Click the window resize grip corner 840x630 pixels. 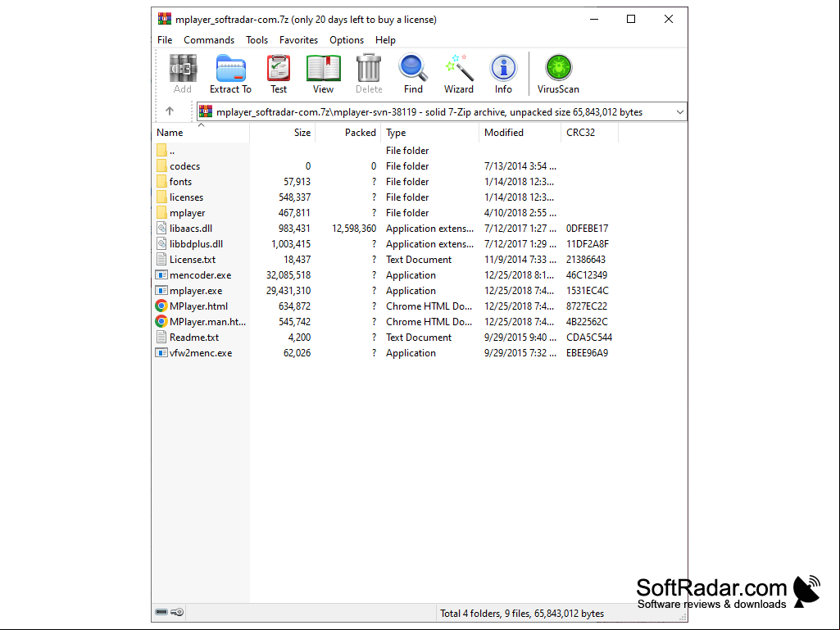point(683,617)
